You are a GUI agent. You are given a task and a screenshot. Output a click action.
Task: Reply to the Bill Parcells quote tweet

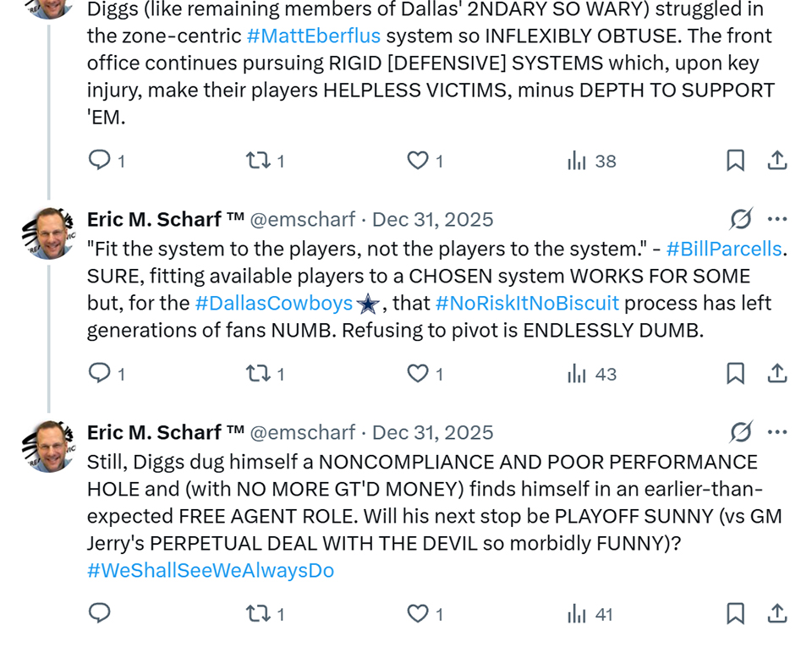100,373
